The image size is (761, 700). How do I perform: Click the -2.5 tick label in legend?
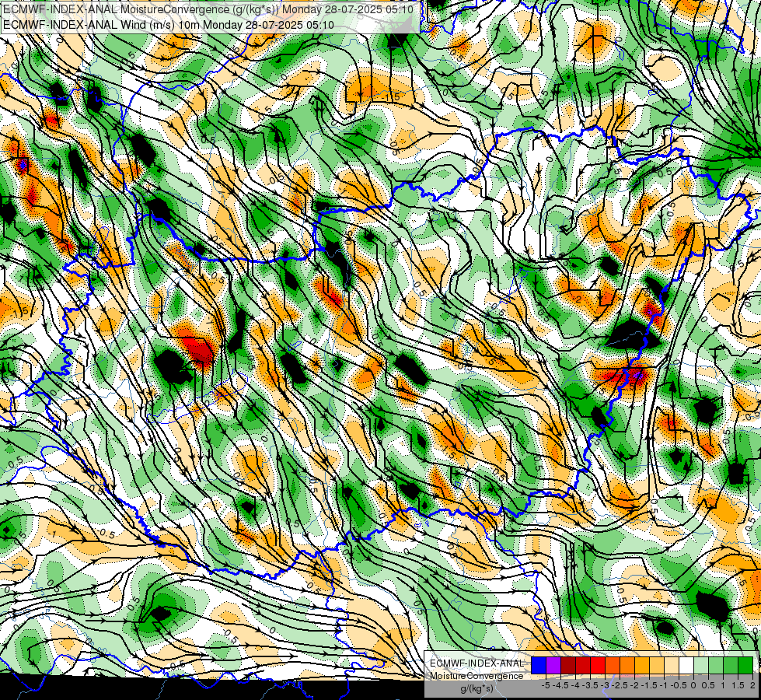pos(620,685)
